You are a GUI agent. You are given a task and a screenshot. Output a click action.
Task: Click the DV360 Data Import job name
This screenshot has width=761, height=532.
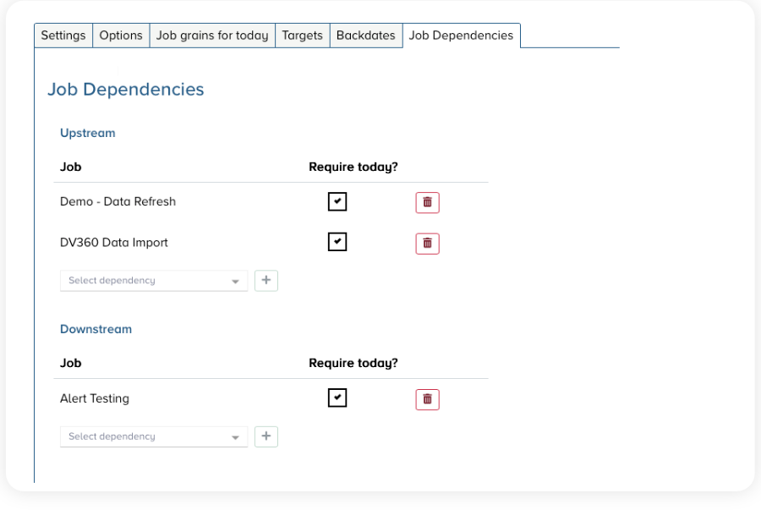[114, 243]
